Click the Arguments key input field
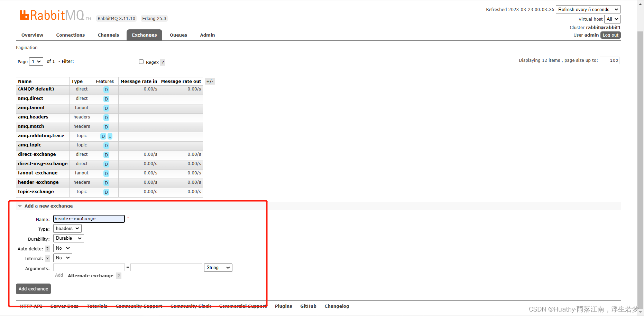644x316 pixels. tap(89, 267)
